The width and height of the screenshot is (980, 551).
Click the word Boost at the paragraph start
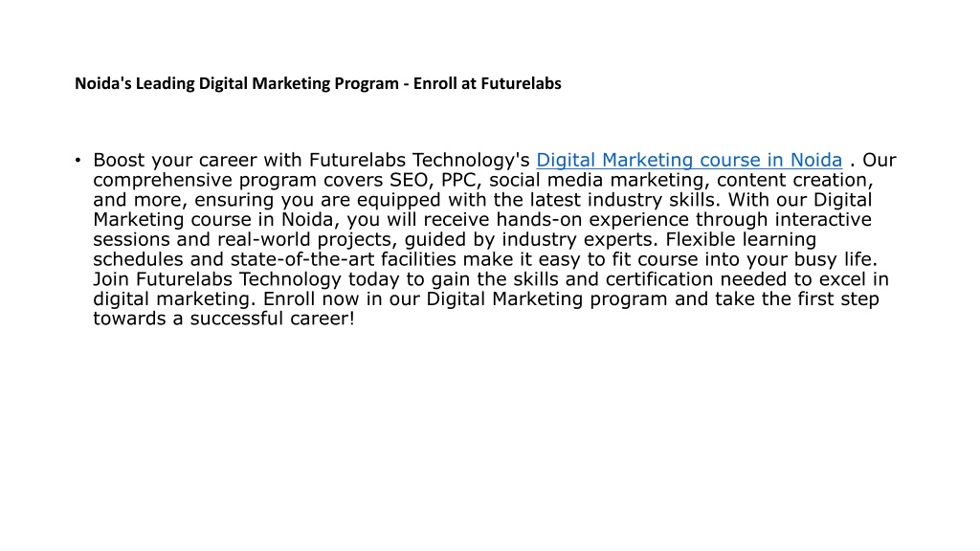(x=119, y=160)
